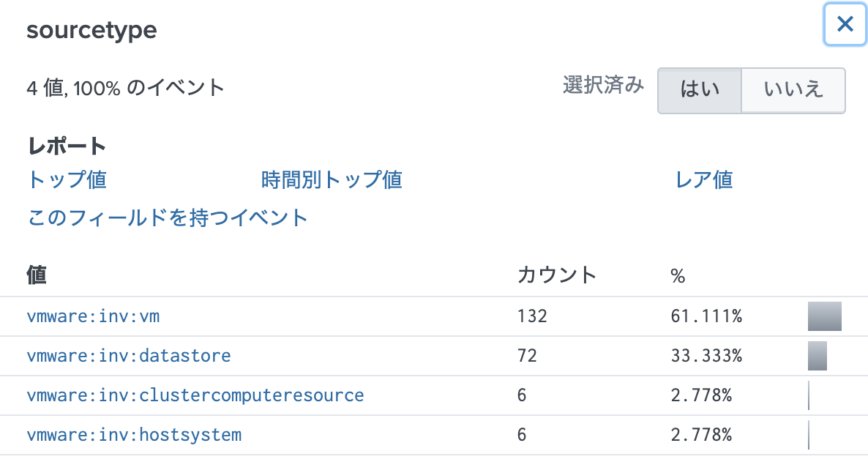This screenshot has width=868, height=473.
Task: Click the 33.333% percentage value
Action: coord(706,356)
